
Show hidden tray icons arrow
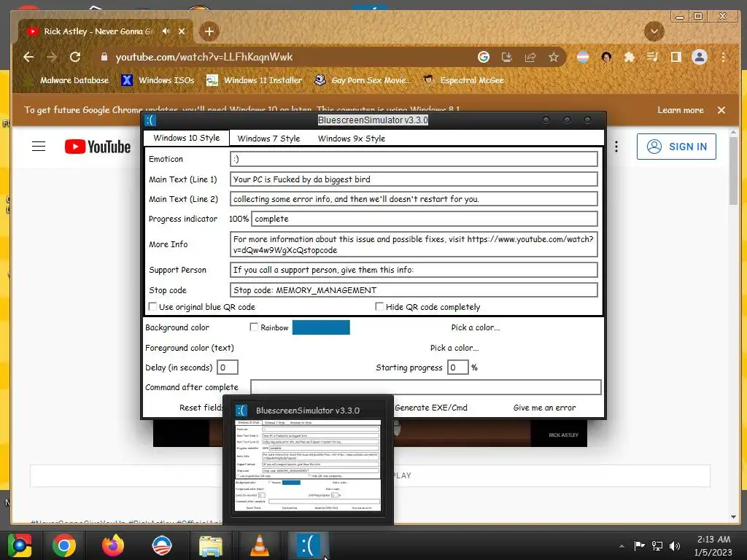click(622, 546)
